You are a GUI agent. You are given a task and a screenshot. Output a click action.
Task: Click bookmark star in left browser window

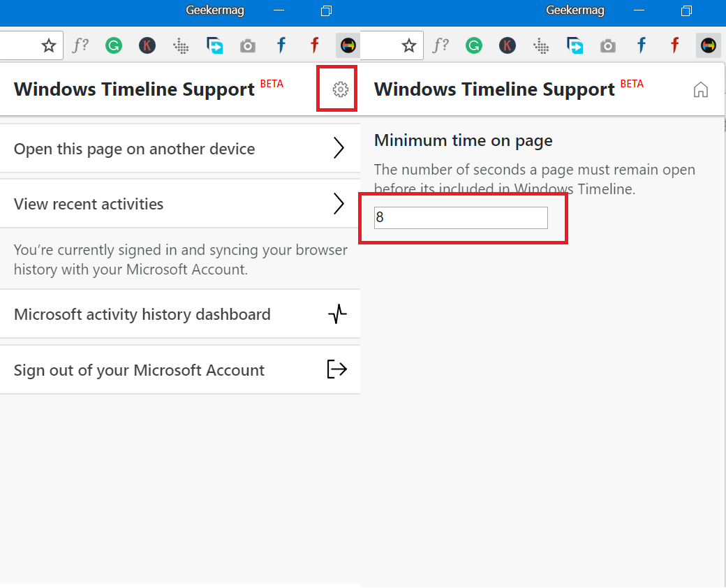tap(49, 45)
